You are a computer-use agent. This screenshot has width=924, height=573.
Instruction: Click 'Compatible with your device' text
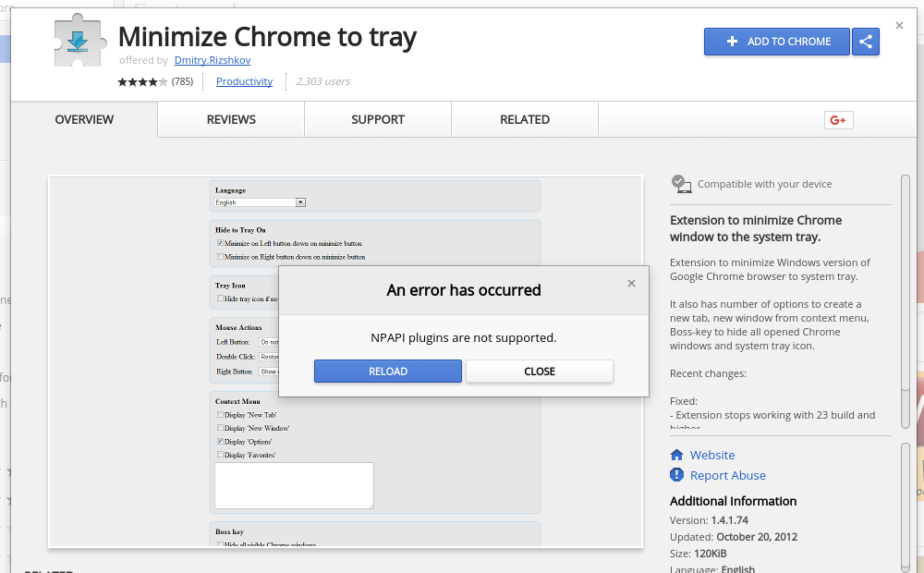tap(764, 184)
